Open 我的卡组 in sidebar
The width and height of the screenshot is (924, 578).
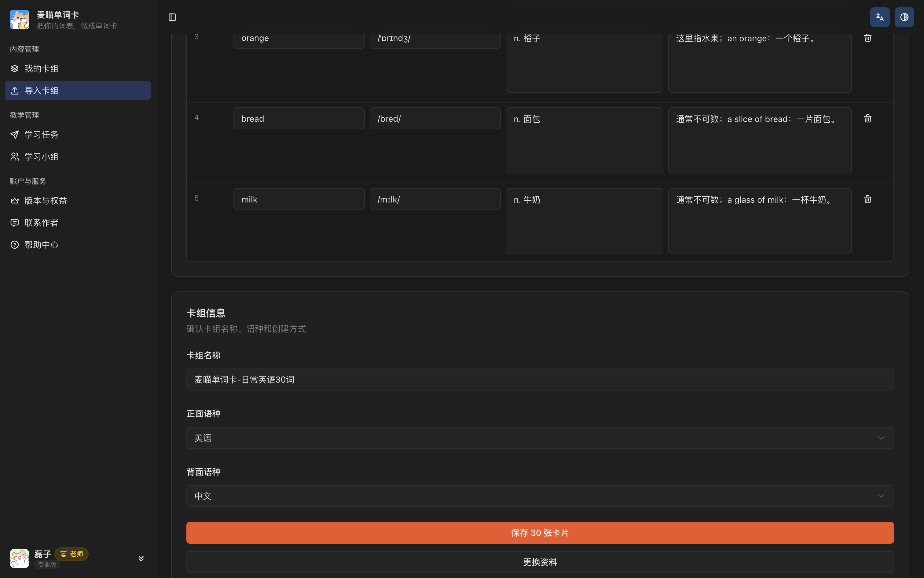[x=78, y=69]
